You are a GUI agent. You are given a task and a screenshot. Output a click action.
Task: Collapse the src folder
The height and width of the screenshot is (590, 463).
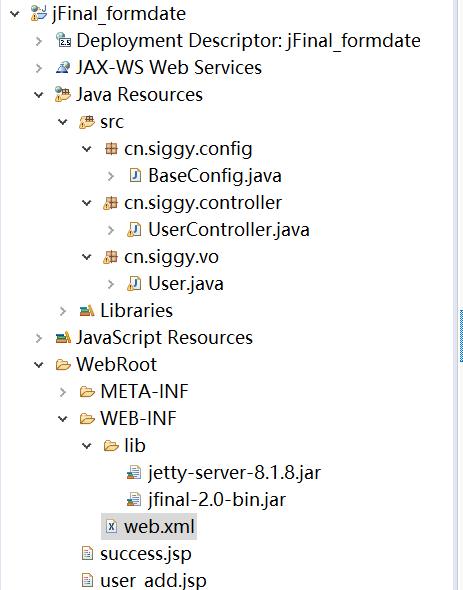click(x=63, y=122)
